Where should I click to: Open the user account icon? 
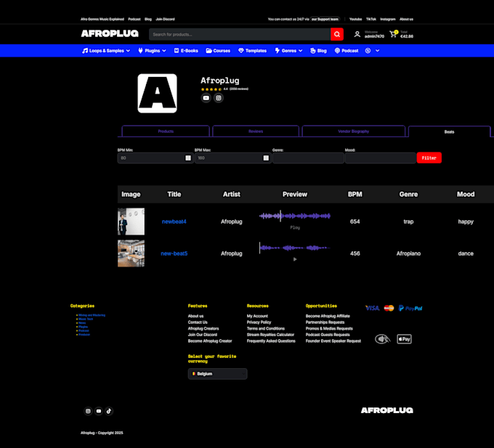(357, 34)
